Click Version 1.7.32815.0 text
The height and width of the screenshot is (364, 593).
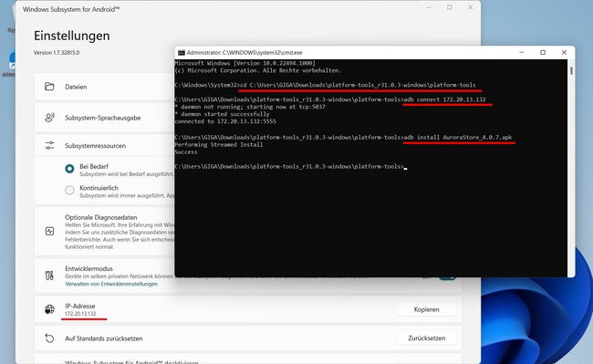57,53
